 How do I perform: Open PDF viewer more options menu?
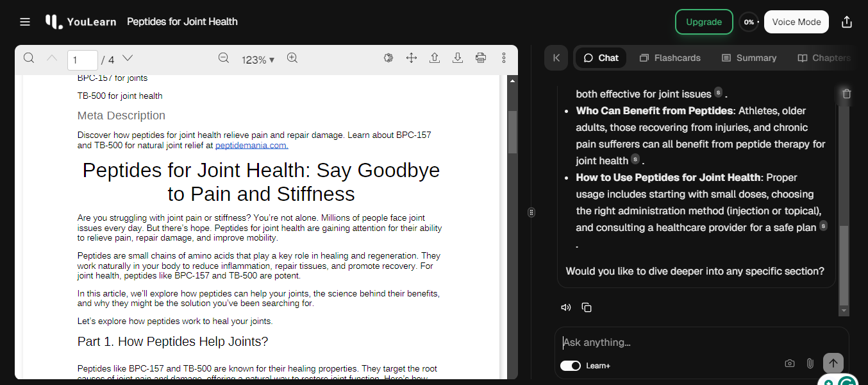point(504,58)
